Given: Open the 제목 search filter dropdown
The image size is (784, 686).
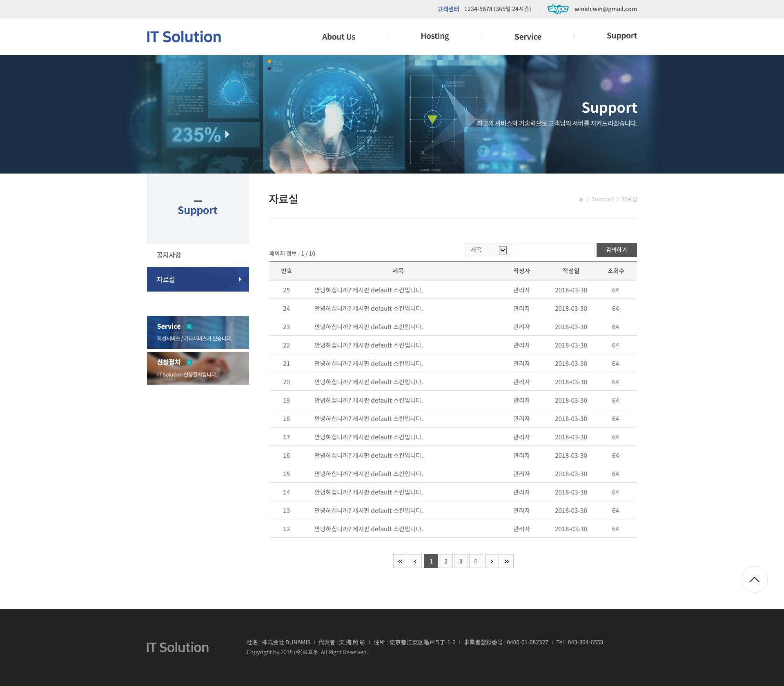Looking at the screenshot, I should (488, 250).
